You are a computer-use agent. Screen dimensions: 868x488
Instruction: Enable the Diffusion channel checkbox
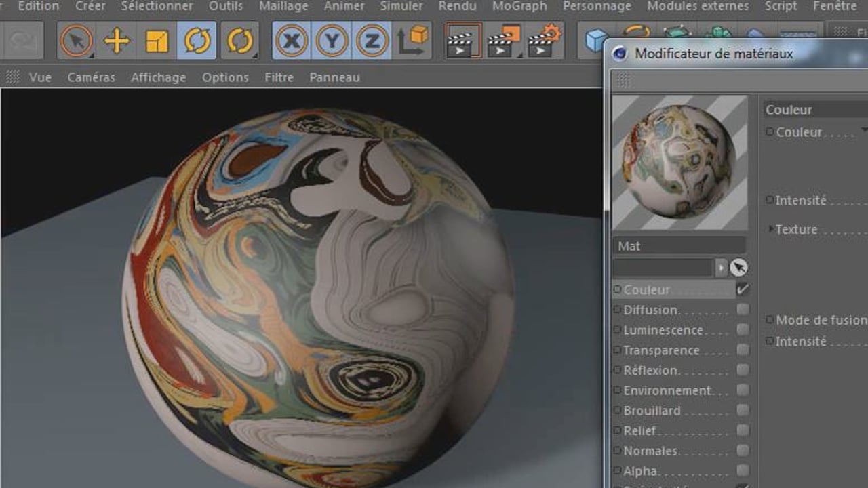[x=743, y=310]
